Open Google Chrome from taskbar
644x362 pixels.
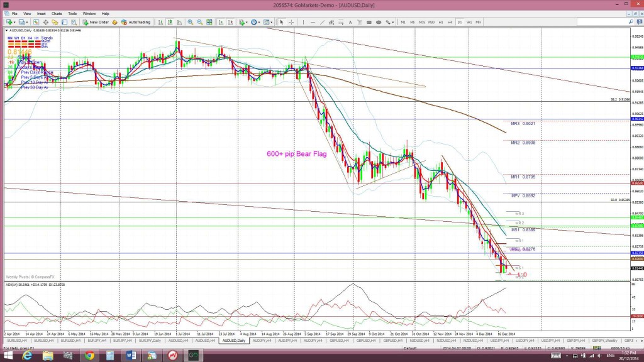pos(89,356)
